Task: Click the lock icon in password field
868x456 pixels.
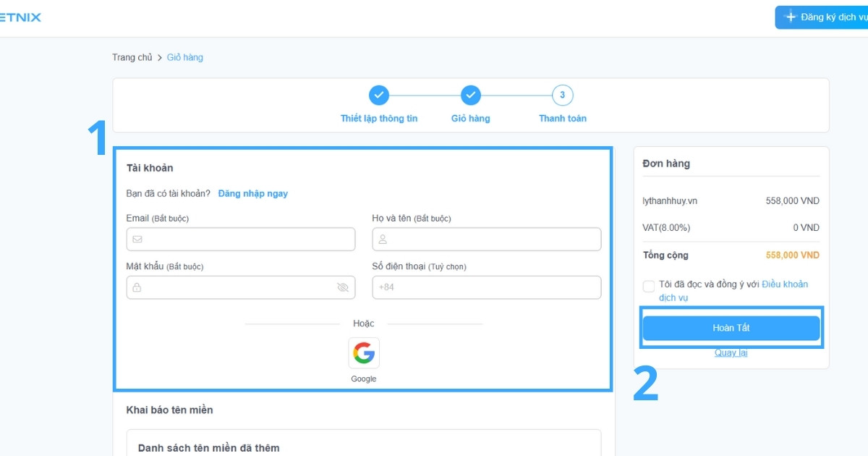Action: (137, 287)
